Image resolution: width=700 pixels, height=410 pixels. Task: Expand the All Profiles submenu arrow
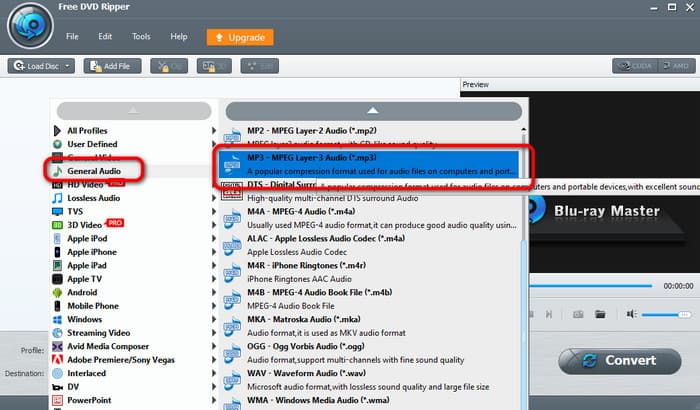(214, 130)
